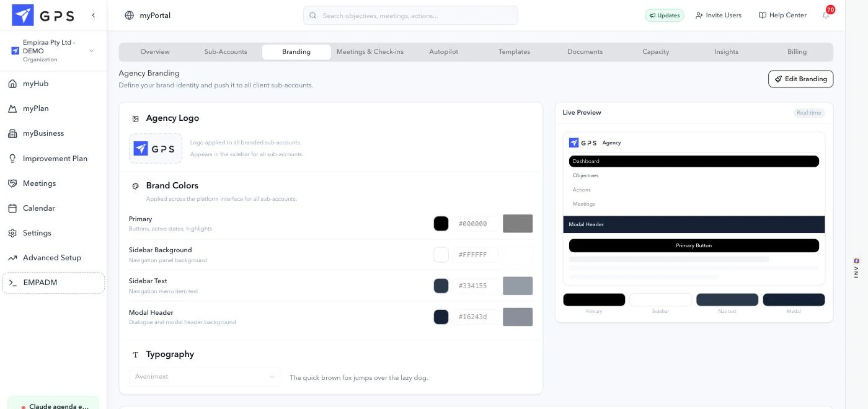Click the myPortal heading text
The image size is (868, 409).
[x=155, y=15]
